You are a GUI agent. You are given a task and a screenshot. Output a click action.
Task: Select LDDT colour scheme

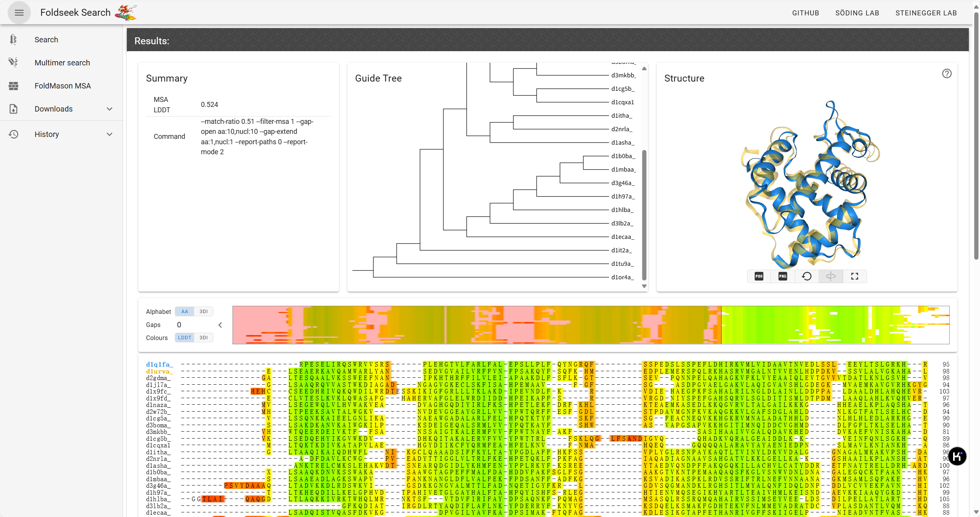[184, 338]
